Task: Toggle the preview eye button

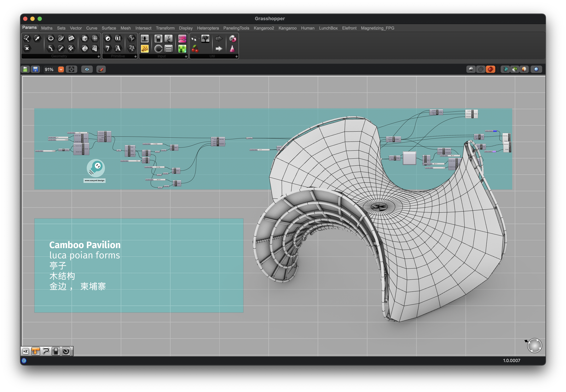Action: [87, 69]
